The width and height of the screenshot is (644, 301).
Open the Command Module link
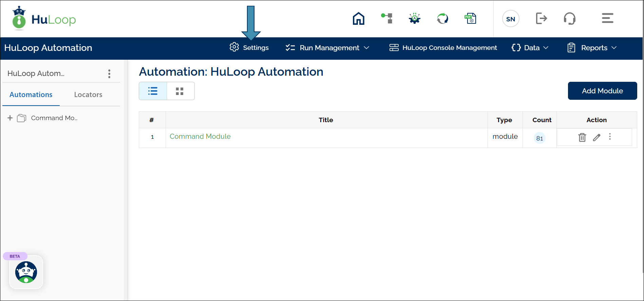(200, 136)
